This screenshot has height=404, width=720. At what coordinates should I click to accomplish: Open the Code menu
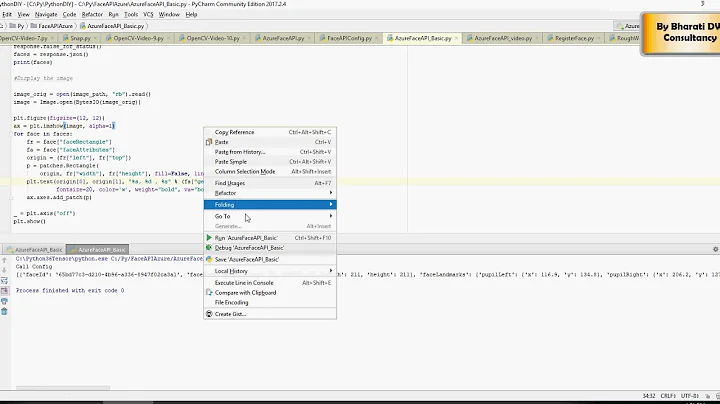pyautogui.click(x=69, y=14)
